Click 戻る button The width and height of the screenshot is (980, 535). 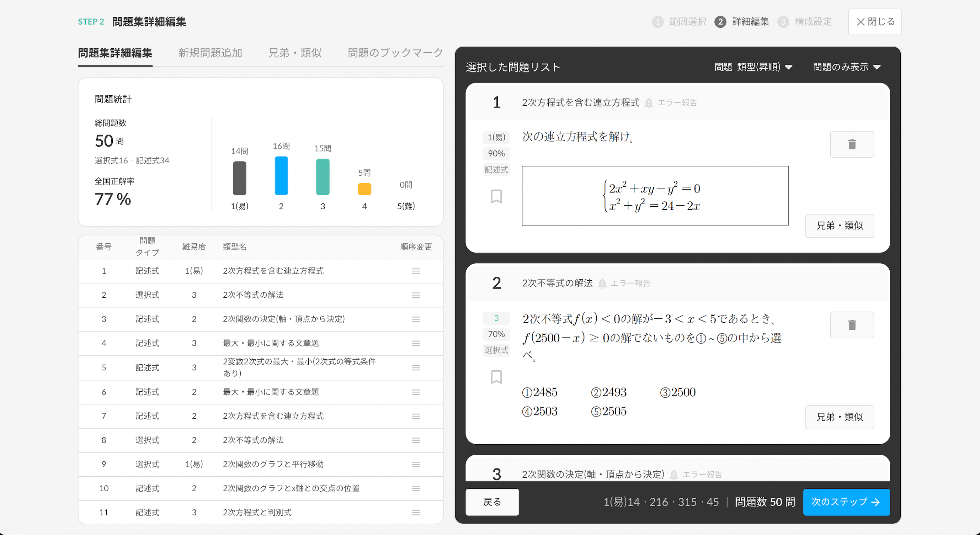tap(492, 502)
